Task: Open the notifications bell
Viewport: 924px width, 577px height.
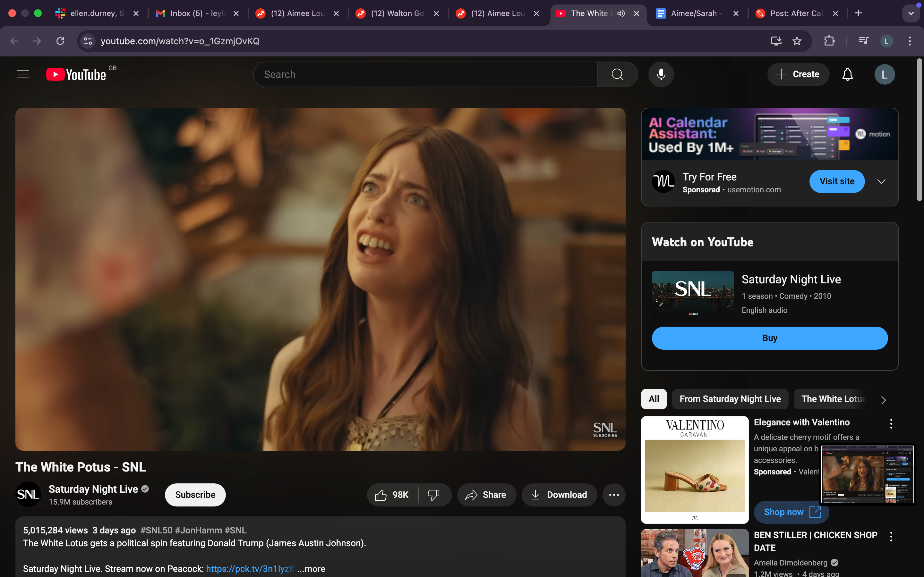Action: pos(847,74)
